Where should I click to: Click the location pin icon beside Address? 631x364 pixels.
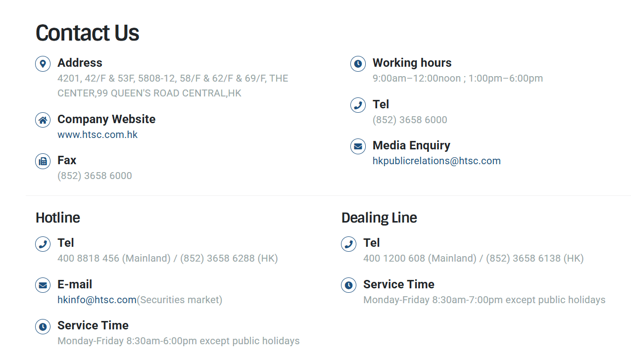(43, 64)
